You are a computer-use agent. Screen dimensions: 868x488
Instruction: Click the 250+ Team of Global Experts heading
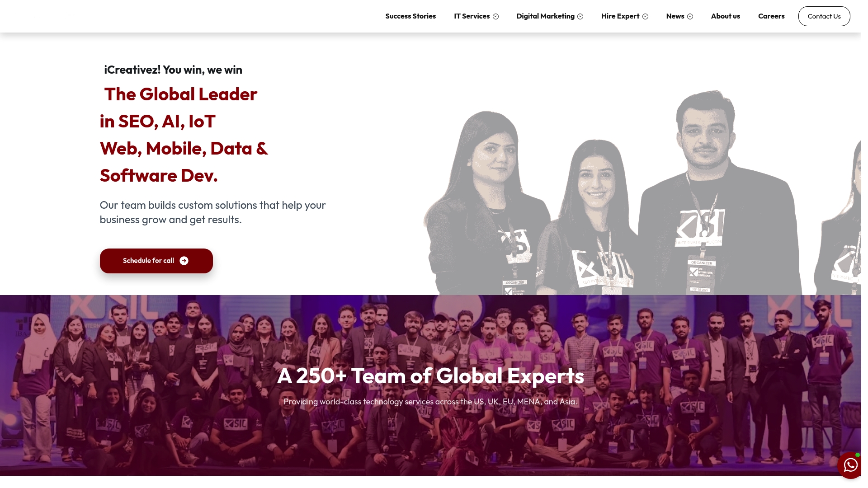point(430,376)
